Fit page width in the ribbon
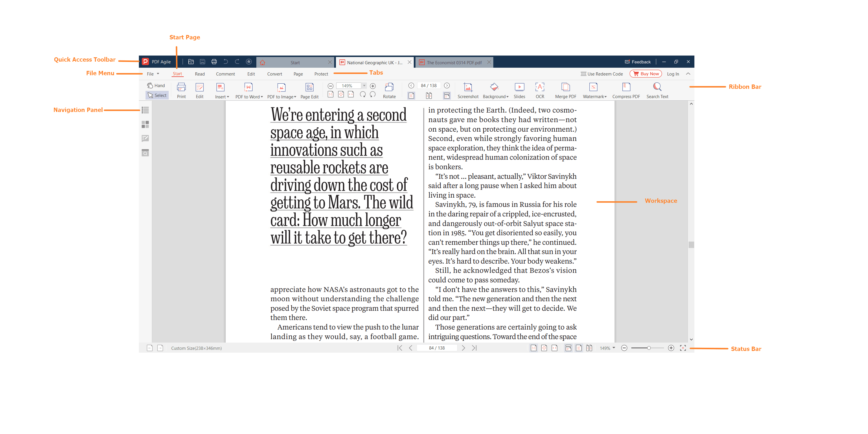868x434 pixels. (351, 95)
